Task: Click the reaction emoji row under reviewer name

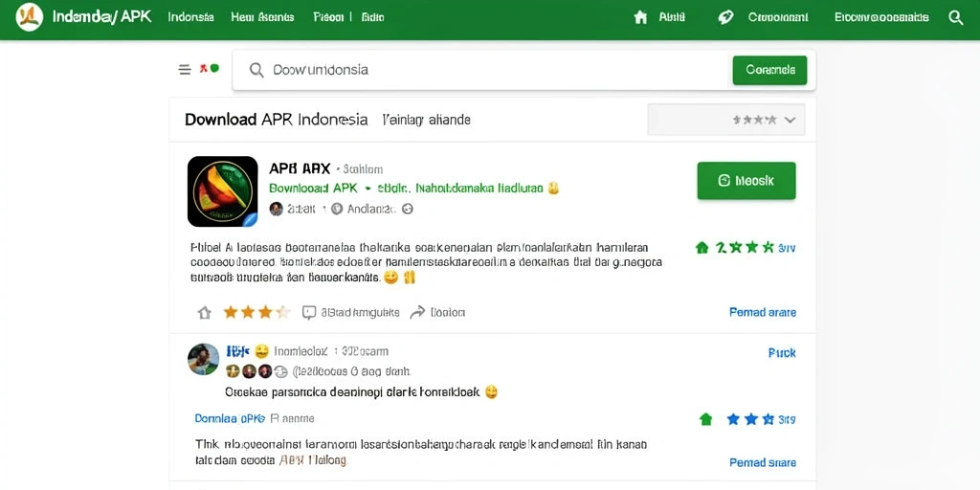Action: (256, 371)
